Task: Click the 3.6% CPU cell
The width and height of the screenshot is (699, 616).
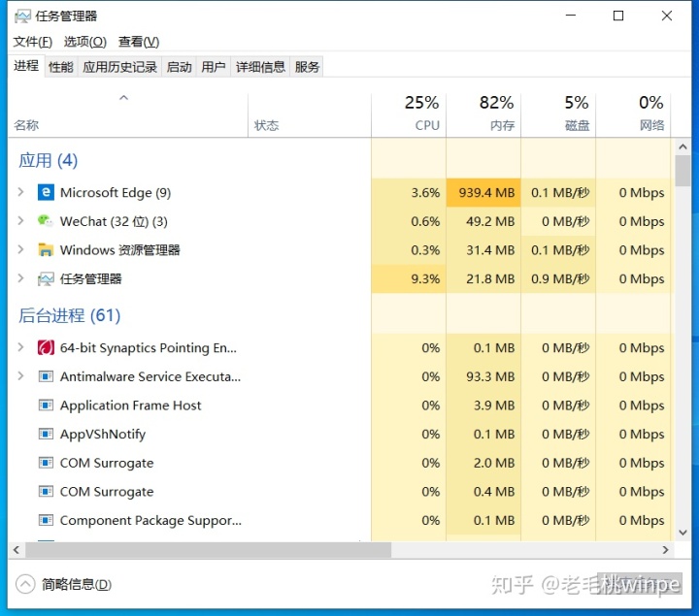Action: point(409,192)
